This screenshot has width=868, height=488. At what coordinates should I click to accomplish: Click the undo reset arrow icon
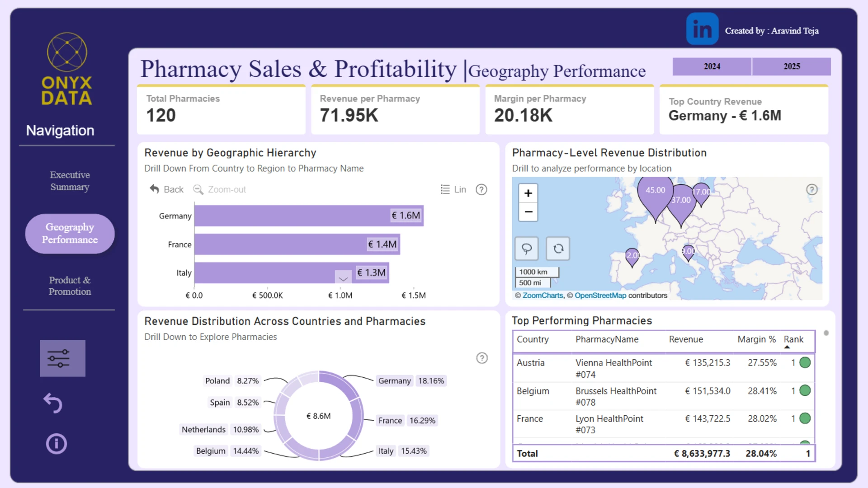pos(53,403)
